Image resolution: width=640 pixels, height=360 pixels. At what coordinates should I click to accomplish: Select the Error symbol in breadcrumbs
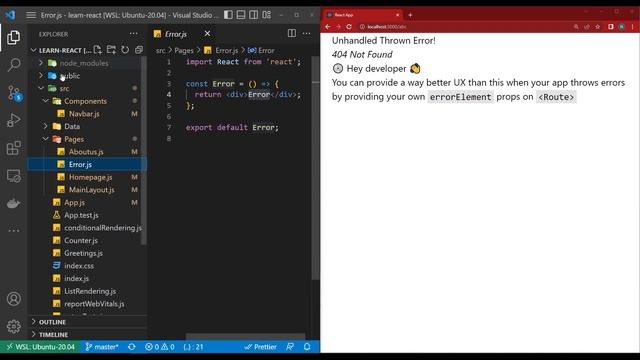(261, 50)
